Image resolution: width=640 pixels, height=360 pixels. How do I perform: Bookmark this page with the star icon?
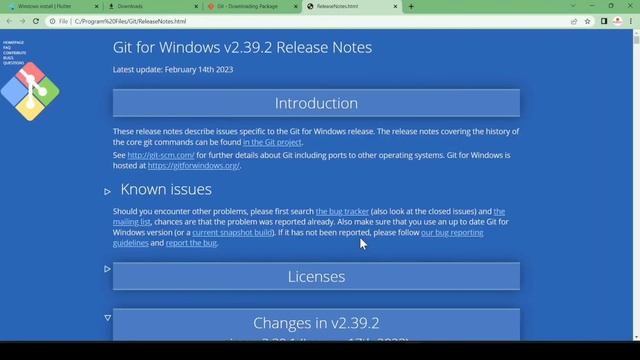(x=587, y=21)
